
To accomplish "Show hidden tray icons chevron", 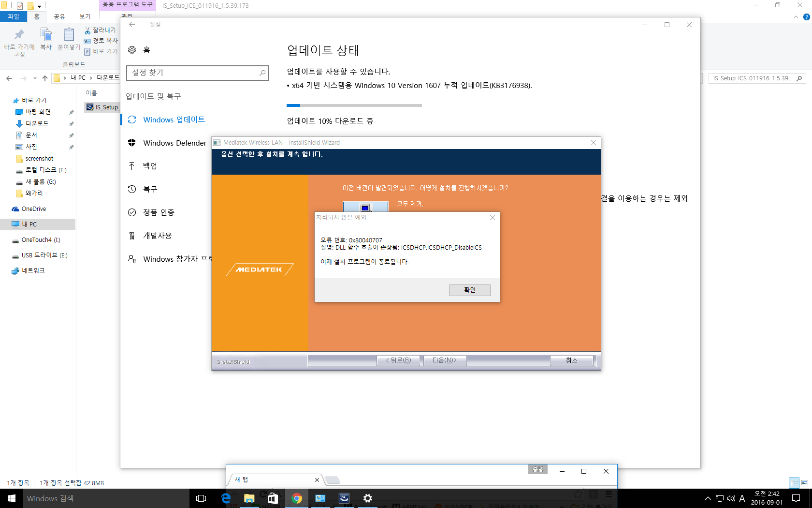I will pyautogui.click(x=708, y=498).
